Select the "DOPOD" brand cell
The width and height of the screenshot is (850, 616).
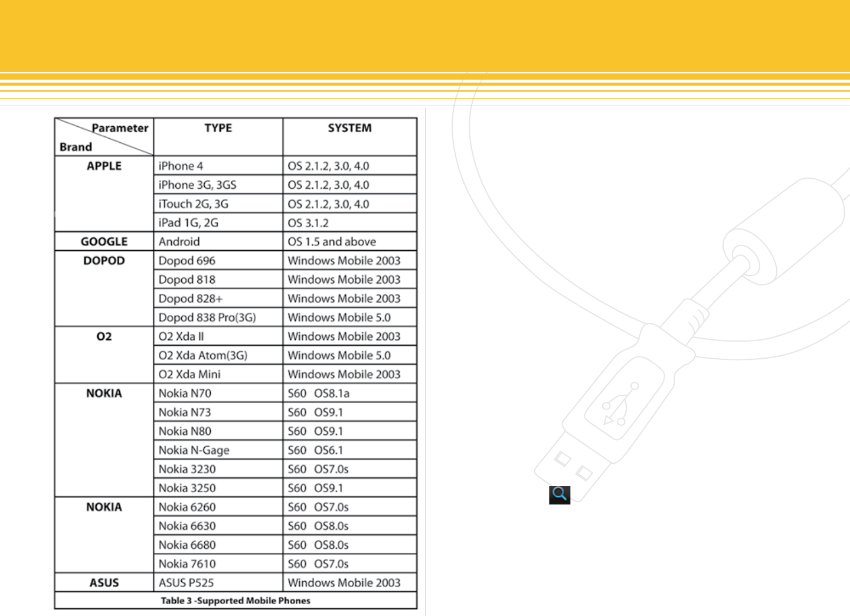[104, 289]
